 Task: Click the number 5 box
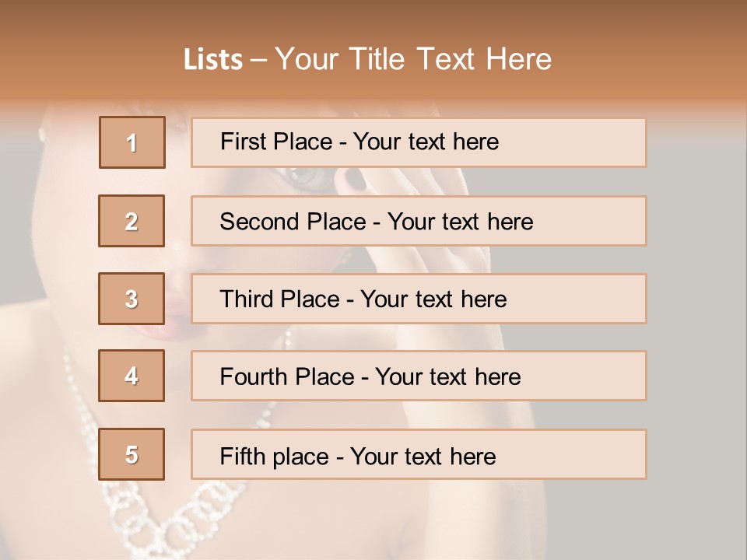click(x=132, y=454)
